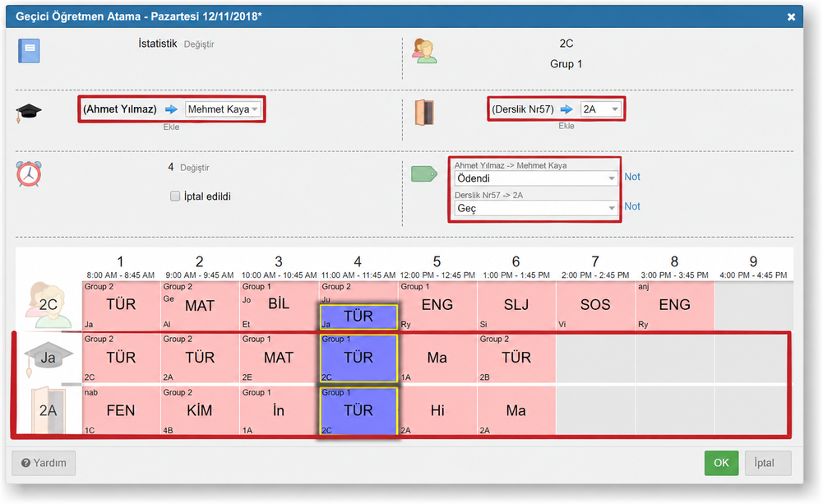The width and height of the screenshot is (823, 504).
Task: Click the red alarm clock icon
Action: [29, 173]
